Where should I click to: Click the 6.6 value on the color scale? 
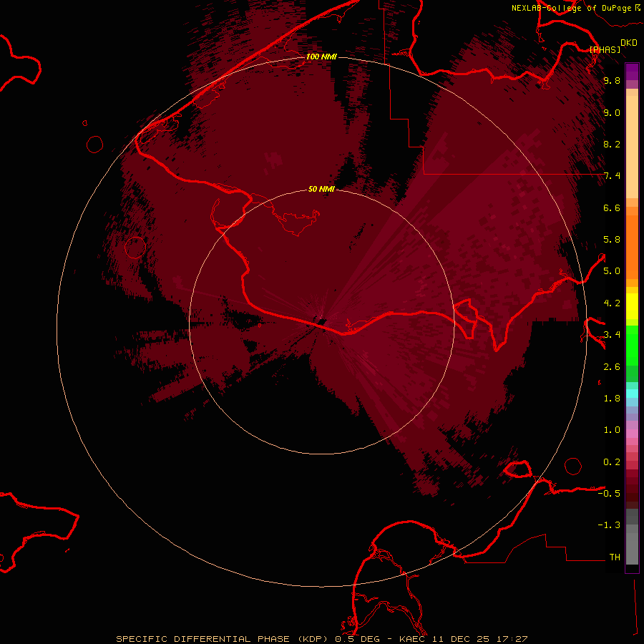tap(612, 208)
